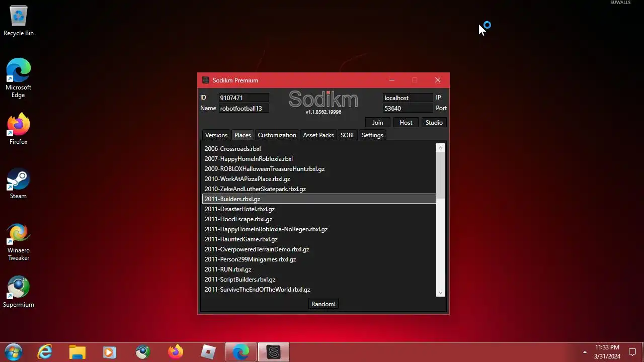The width and height of the screenshot is (644, 362).
Task: Switch to the Versions tab
Action: pyautogui.click(x=216, y=135)
